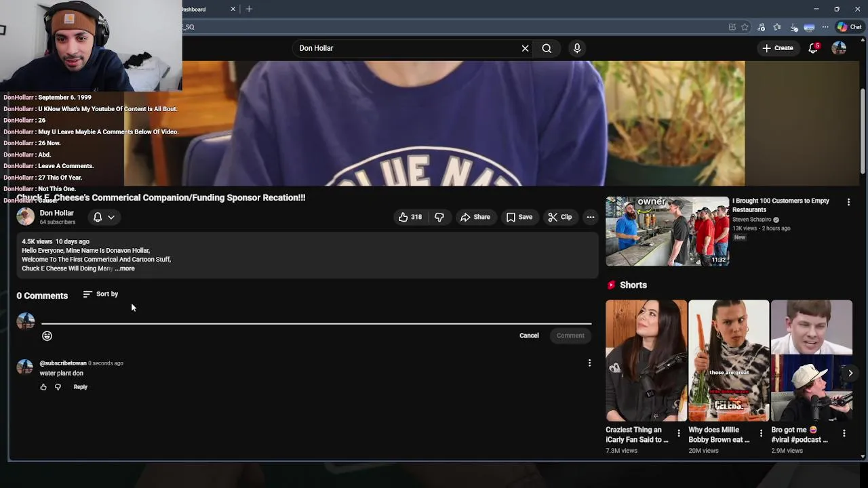Focus the add a comment field
The height and width of the screenshot is (488, 868).
[x=316, y=319]
